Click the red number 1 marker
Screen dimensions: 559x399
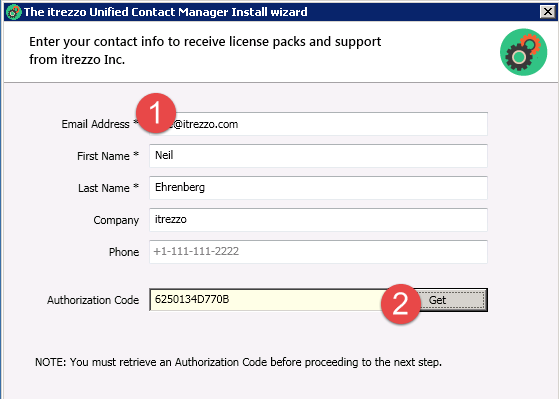tap(156, 113)
